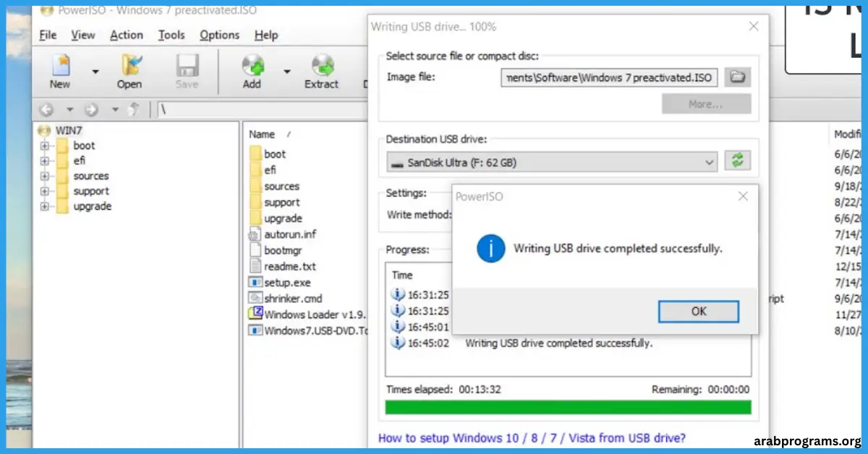
Task: Click OK in the PowerISO message
Action: (699, 312)
